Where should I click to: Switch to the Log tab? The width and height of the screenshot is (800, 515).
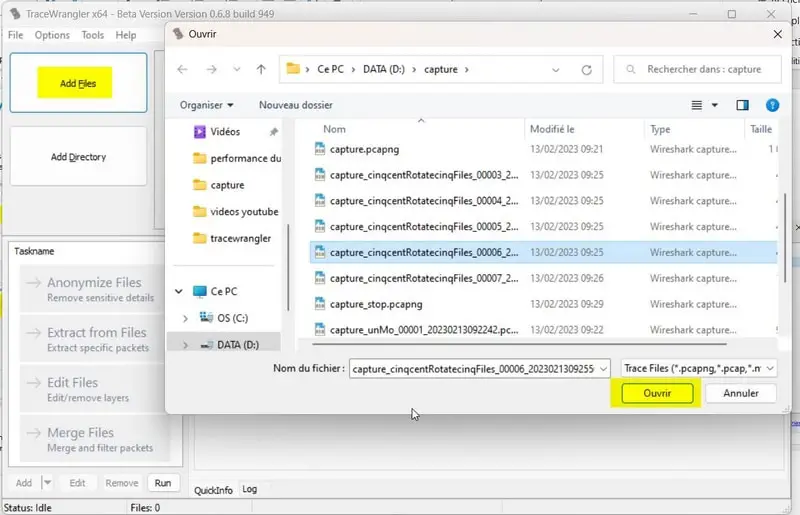click(x=249, y=489)
